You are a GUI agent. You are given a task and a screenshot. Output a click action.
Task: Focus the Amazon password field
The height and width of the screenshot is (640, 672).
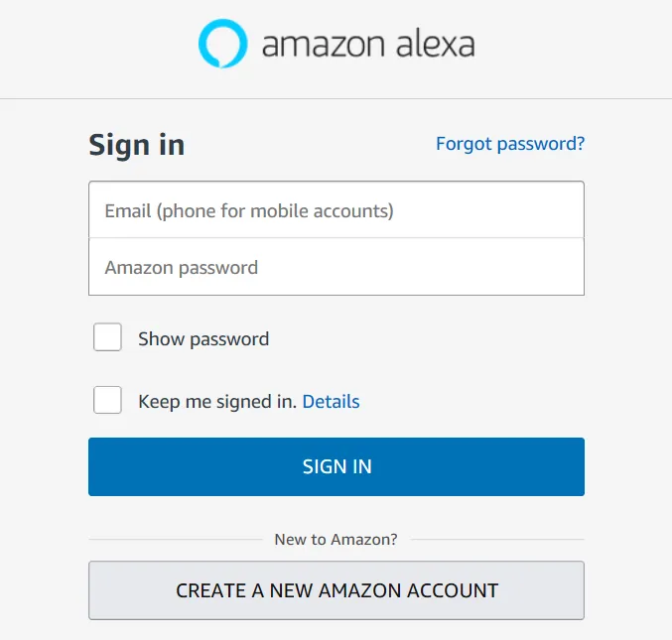click(x=336, y=267)
